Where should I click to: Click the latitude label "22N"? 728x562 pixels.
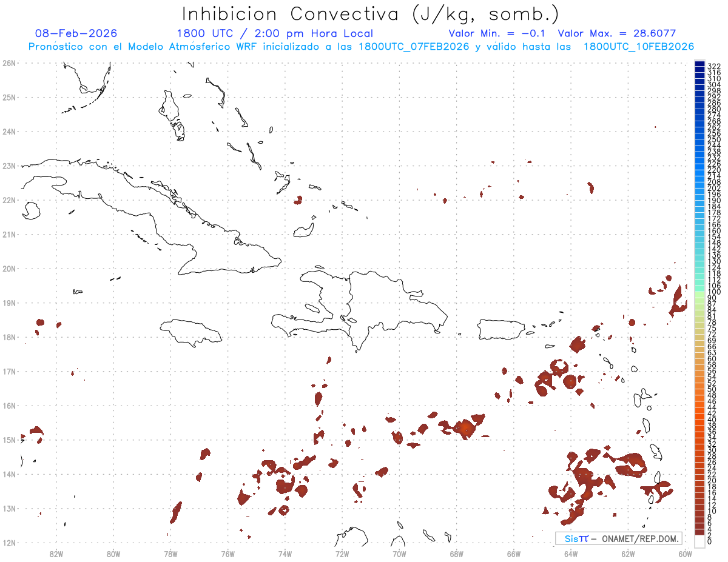[x=8, y=200]
